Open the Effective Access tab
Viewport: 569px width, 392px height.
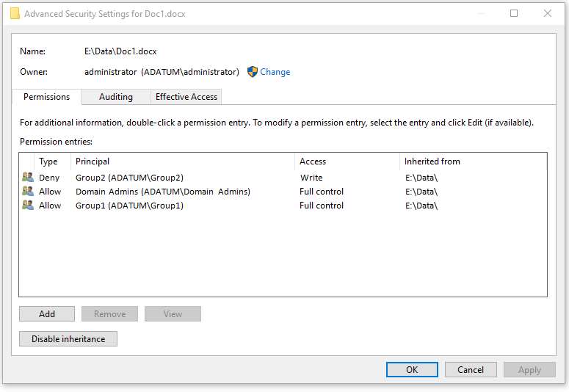(186, 97)
